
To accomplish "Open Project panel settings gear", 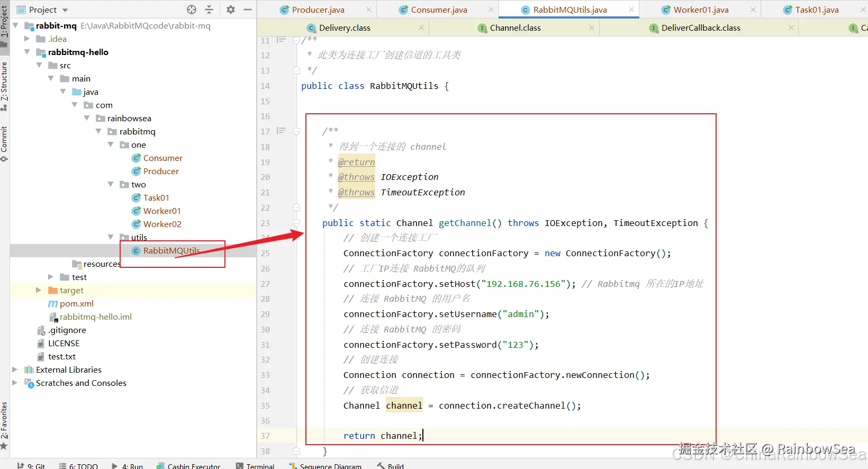I will (231, 10).
